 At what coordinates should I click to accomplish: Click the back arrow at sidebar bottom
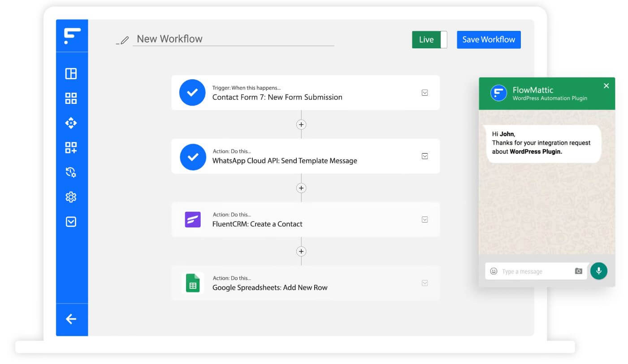[x=71, y=319]
